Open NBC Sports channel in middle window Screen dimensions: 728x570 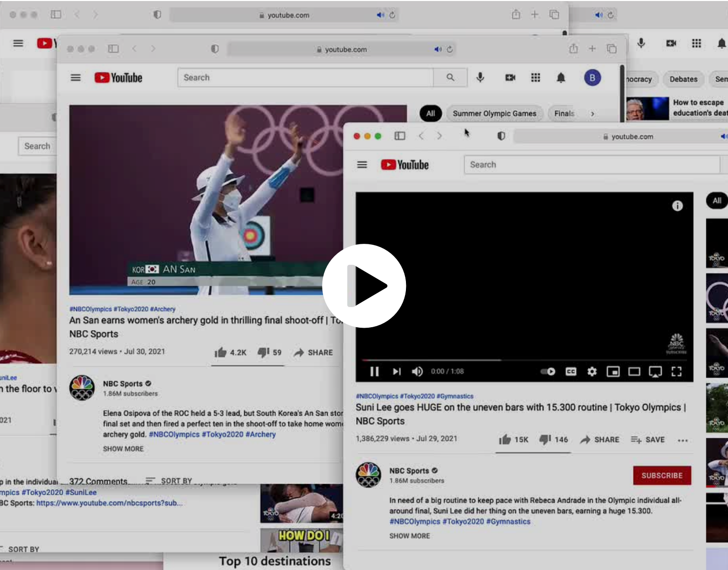click(x=123, y=384)
